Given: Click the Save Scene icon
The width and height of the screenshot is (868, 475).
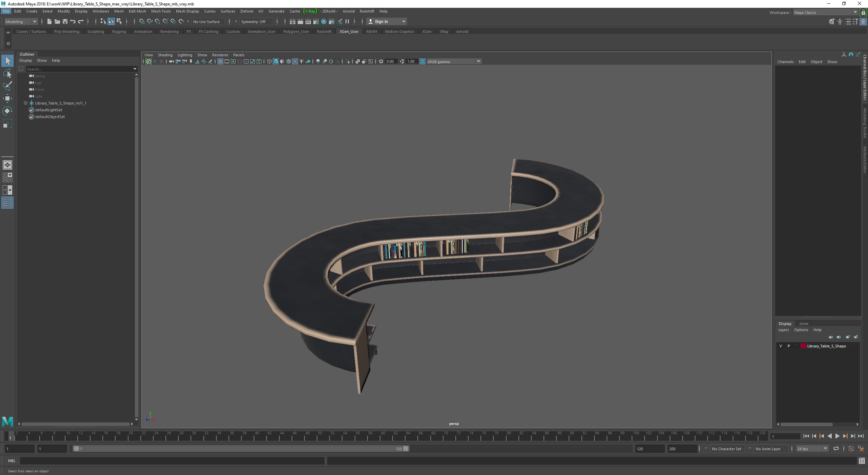Looking at the screenshot, I should (65, 21).
